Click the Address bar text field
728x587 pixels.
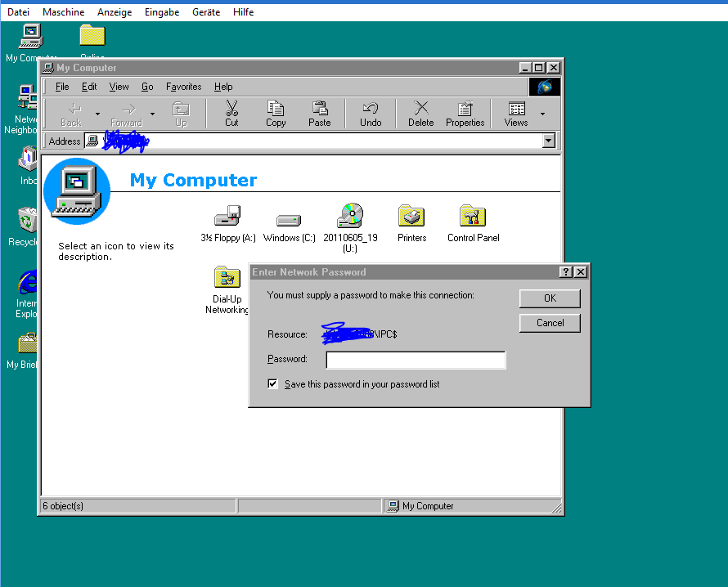click(x=313, y=141)
